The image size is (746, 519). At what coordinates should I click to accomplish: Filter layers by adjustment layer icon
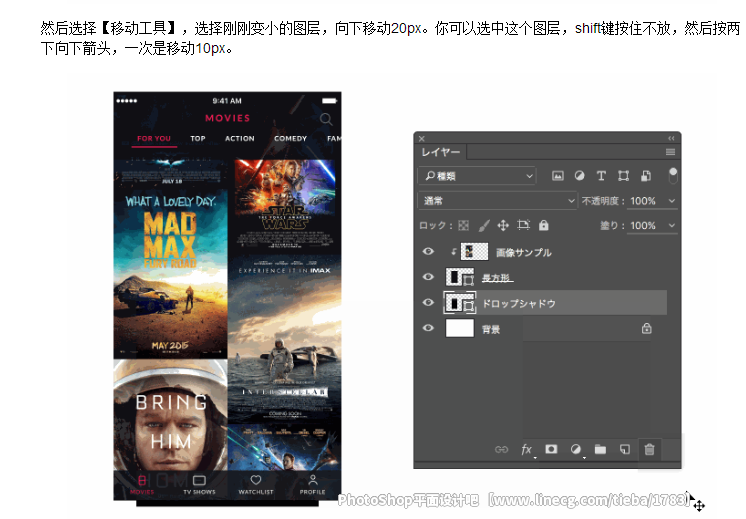tap(579, 176)
